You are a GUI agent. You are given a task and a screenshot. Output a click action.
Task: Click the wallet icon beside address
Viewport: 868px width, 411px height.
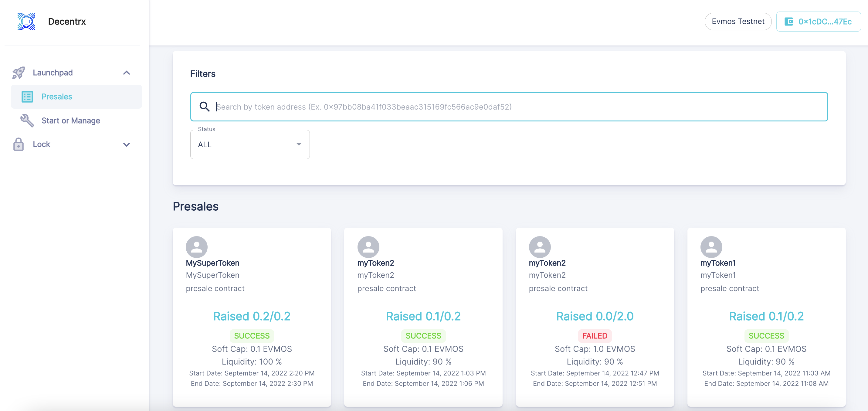(789, 22)
